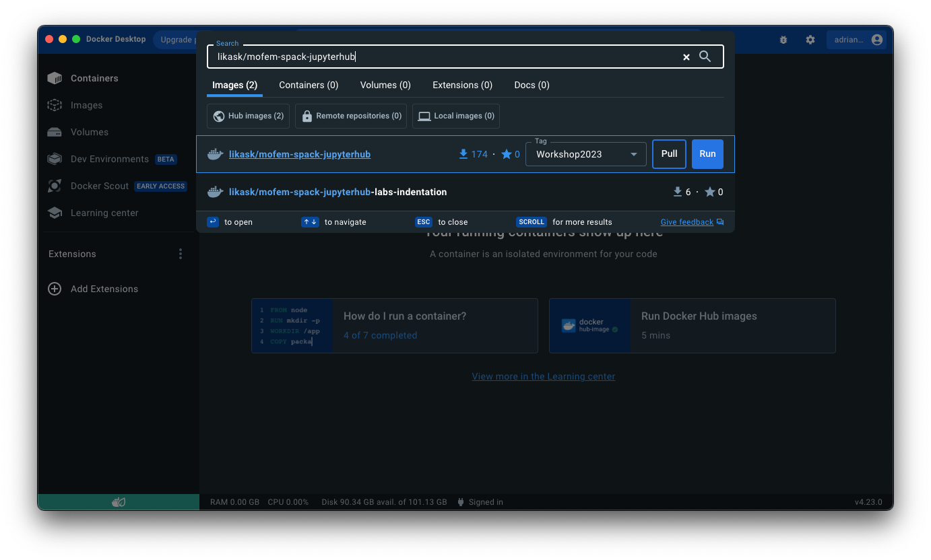The width and height of the screenshot is (931, 560).
Task: Click the Dev Environments sidebar icon
Action: click(x=55, y=159)
